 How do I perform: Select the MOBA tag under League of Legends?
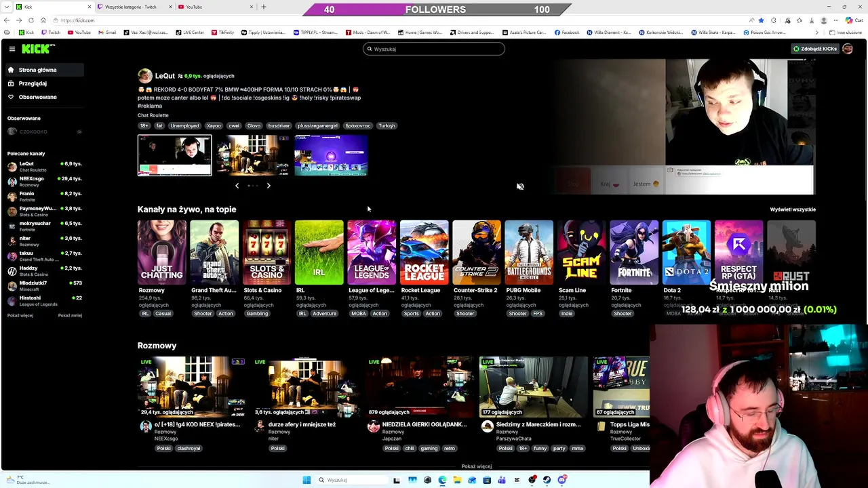click(x=358, y=313)
